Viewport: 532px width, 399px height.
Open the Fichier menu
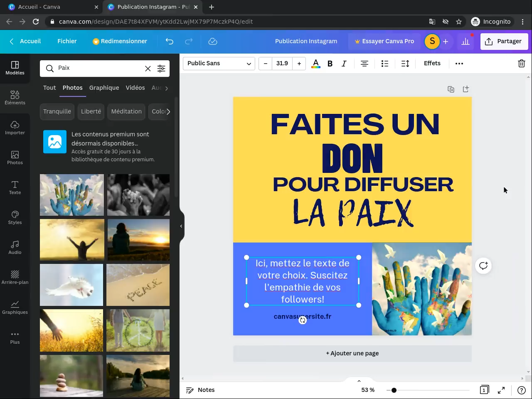[x=67, y=41]
